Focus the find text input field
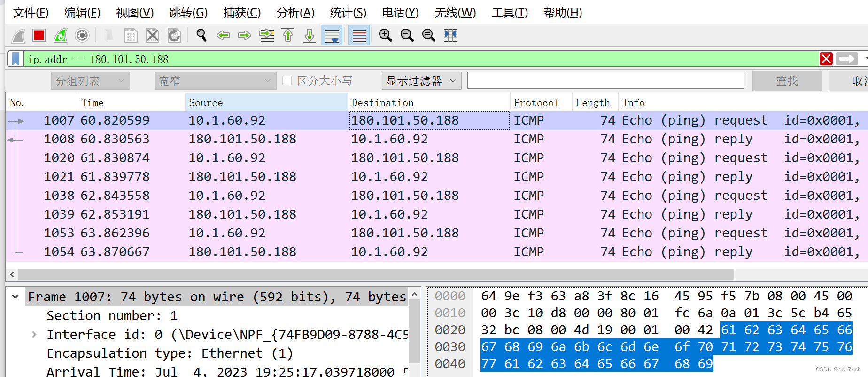868x377 pixels. pos(606,81)
